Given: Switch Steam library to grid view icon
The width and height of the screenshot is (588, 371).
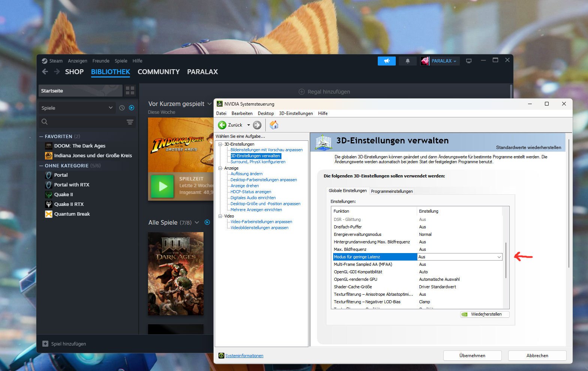Looking at the screenshot, I should tap(130, 91).
